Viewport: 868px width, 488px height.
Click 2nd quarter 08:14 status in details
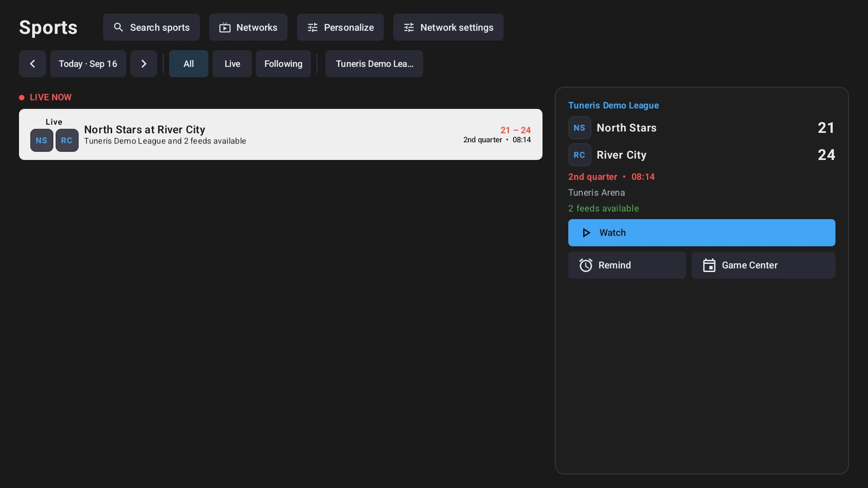click(611, 177)
